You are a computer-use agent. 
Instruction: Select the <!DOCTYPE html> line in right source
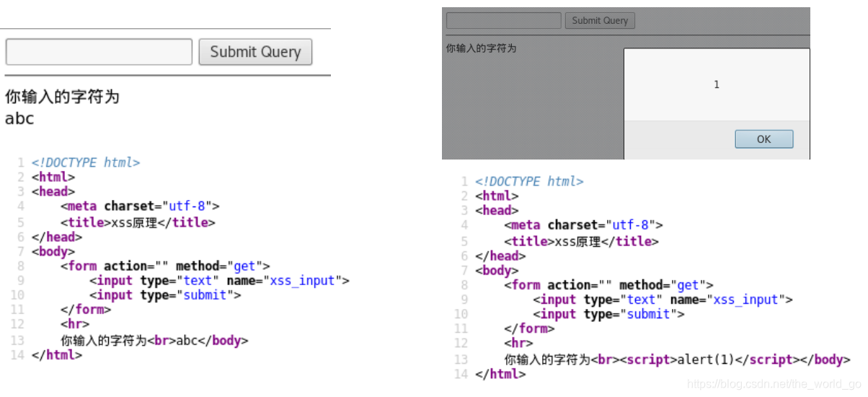point(529,181)
